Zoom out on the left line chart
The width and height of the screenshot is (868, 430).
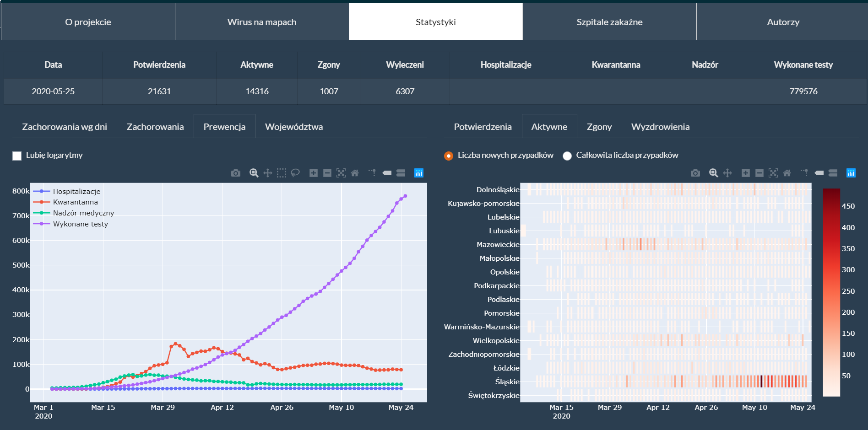click(x=327, y=173)
